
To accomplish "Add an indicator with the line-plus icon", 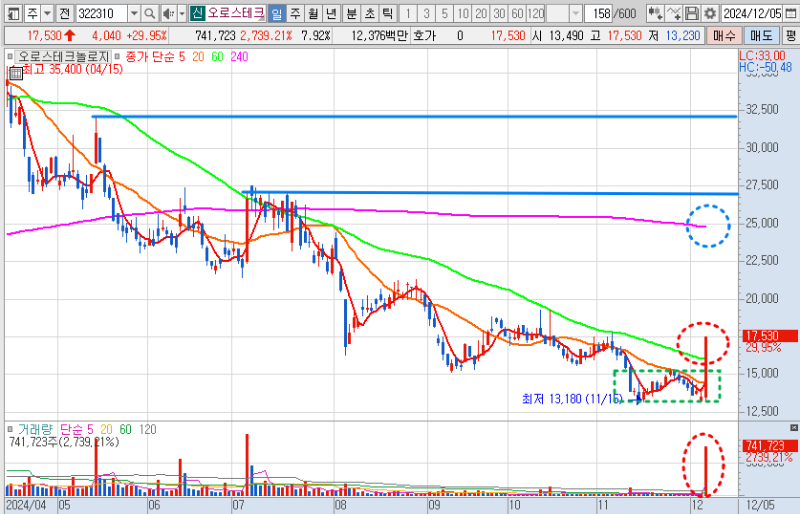I will (674, 13).
